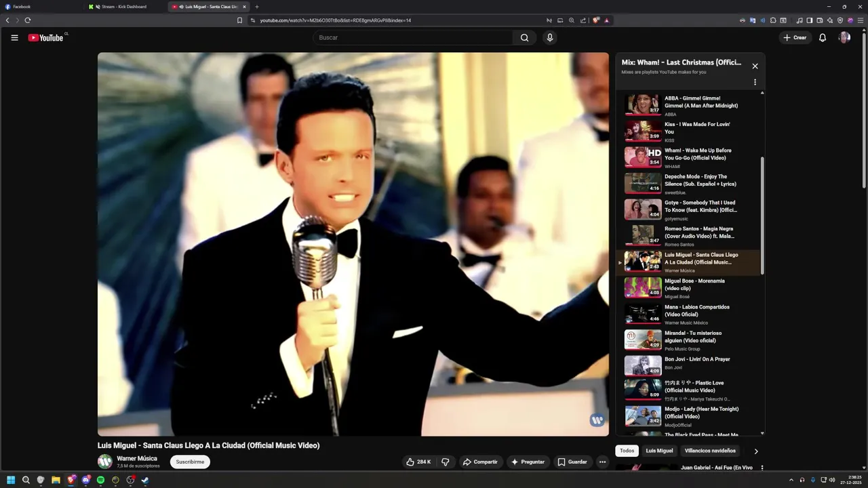This screenshot has width=868, height=488.
Task: Click the mix playlist panel scrollbar
Action: [x=762, y=216]
